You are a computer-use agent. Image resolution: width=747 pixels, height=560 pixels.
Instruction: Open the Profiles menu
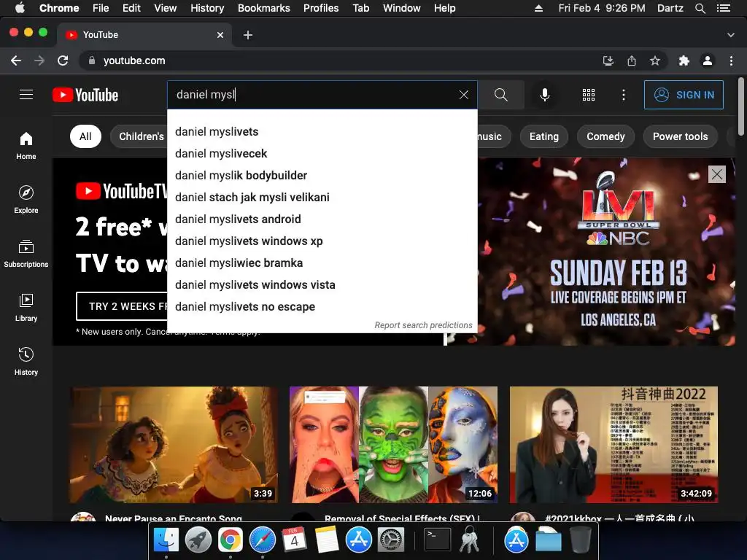(x=321, y=8)
